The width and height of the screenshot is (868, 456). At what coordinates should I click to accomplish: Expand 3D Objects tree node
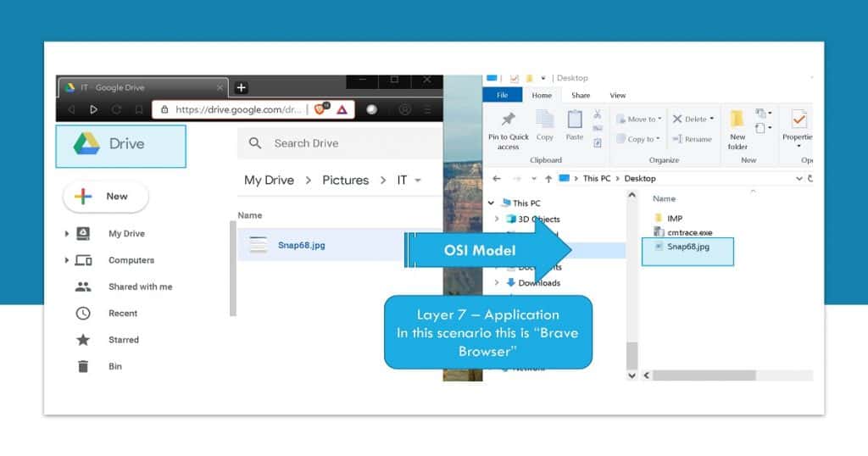(x=497, y=220)
